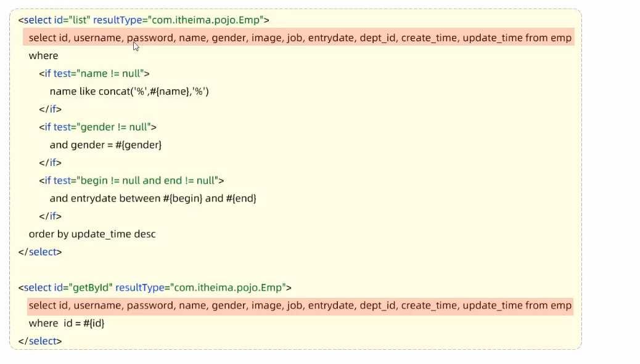The image size is (640, 364).
Task: Click the "and gender = #{gender}" line
Action: (x=105, y=145)
